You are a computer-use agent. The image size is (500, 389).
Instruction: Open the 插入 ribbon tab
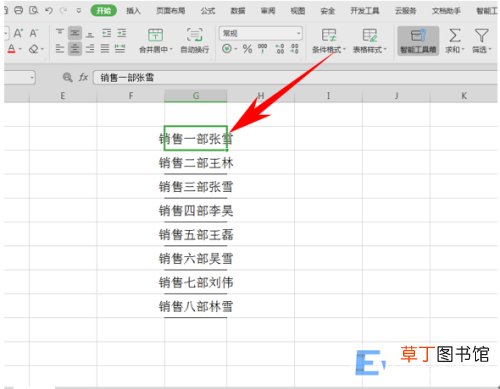pos(133,11)
